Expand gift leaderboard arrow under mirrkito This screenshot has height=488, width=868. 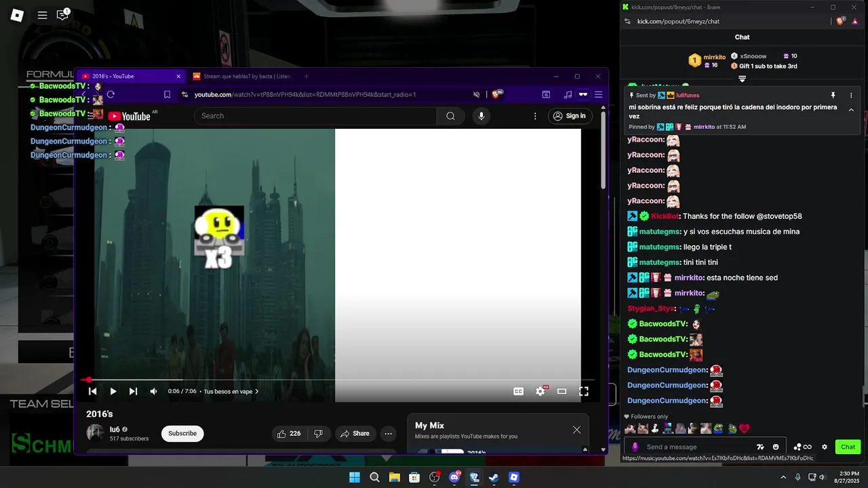(742, 79)
